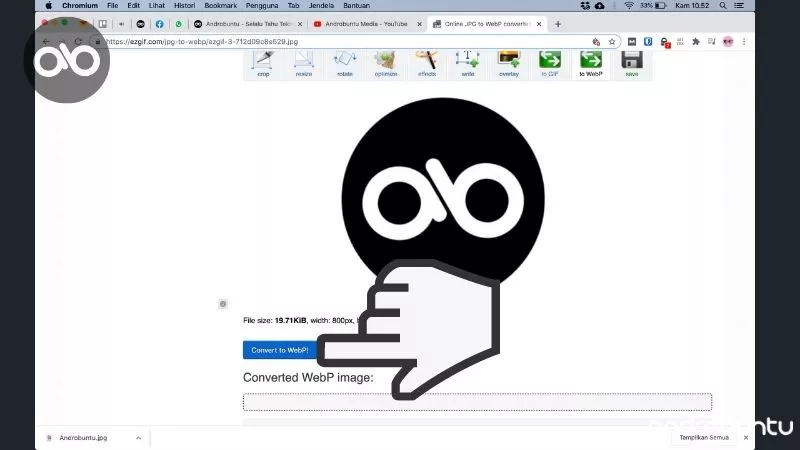
Task: Click the Kam 10.52 clock
Action: pos(692,6)
